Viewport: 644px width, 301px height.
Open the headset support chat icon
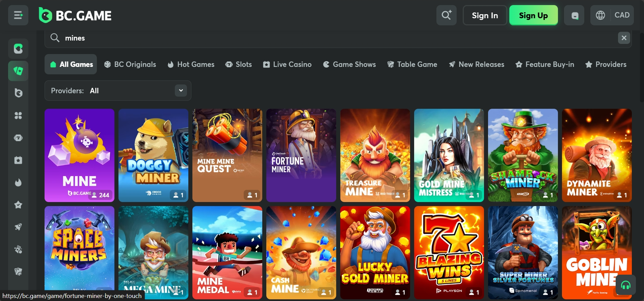(x=626, y=285)
